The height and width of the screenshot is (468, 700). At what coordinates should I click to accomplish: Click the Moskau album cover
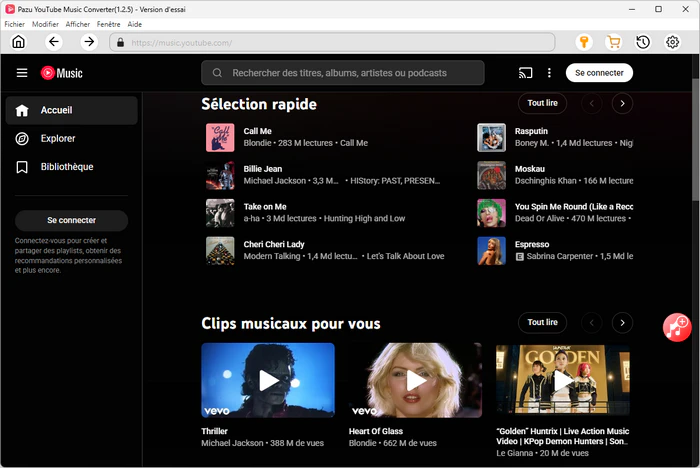492,176
